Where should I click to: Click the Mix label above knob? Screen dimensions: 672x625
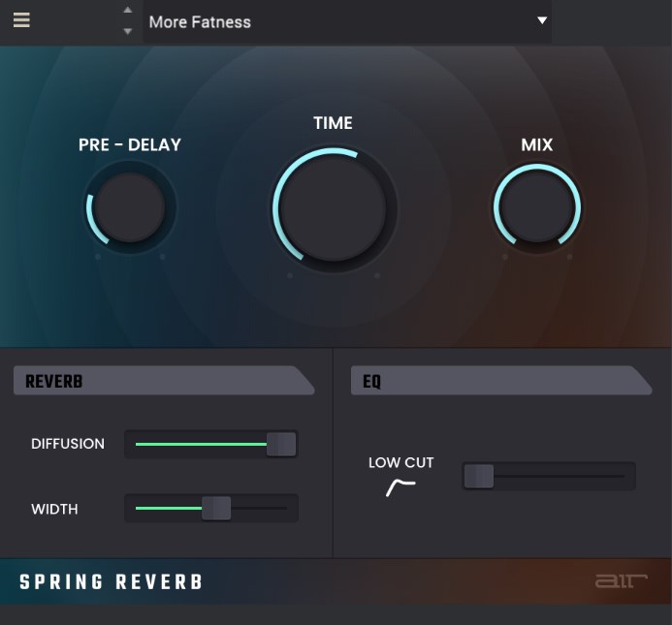[536, 145]
